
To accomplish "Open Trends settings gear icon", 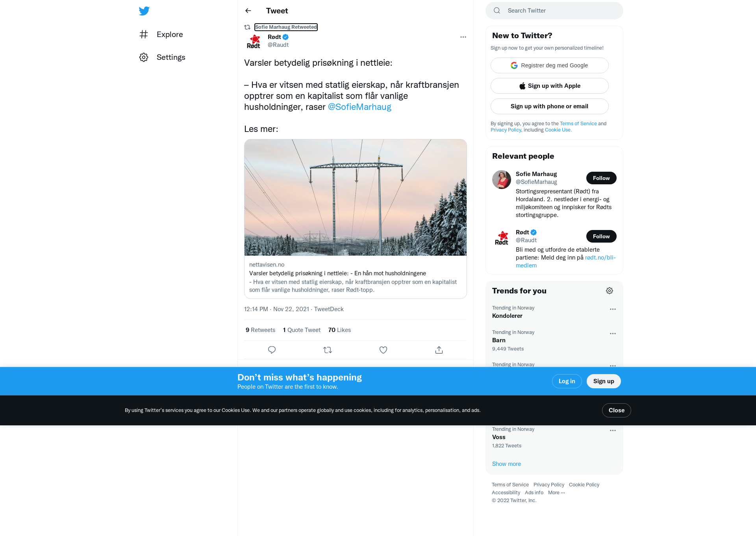I will (x=610, y=291).
